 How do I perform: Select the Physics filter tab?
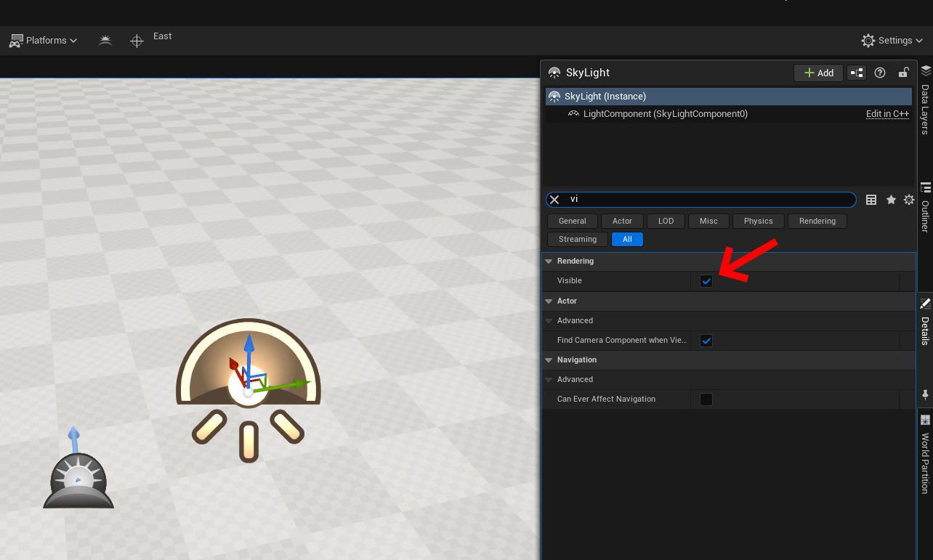pyautogui.click(x=758, y=221)
